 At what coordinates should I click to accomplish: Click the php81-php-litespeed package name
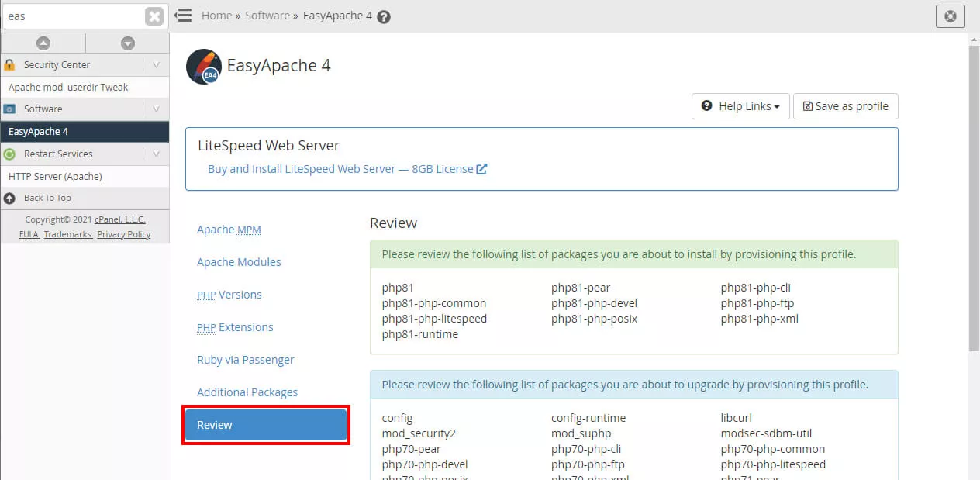coord(434,319)
